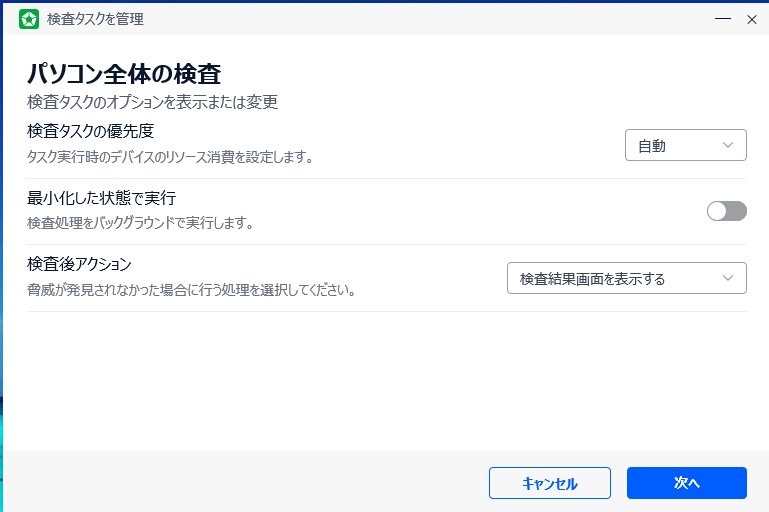Click the 検査タスクのオプションを表示または変更 subtitle
The image size is (769, 512).
152,101
